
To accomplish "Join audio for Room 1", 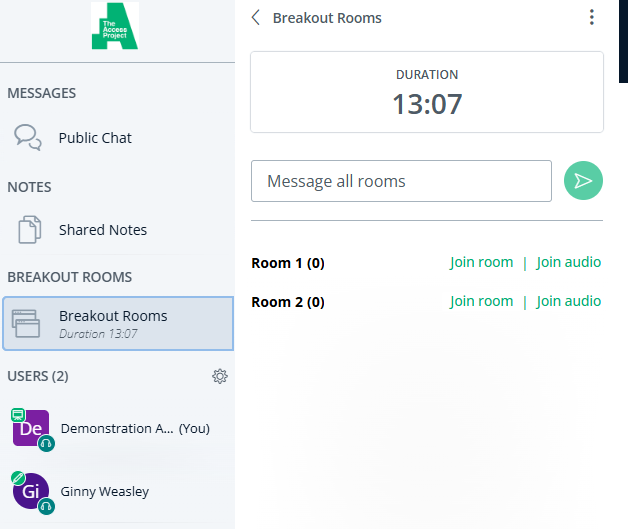I will tap(569, 262).
